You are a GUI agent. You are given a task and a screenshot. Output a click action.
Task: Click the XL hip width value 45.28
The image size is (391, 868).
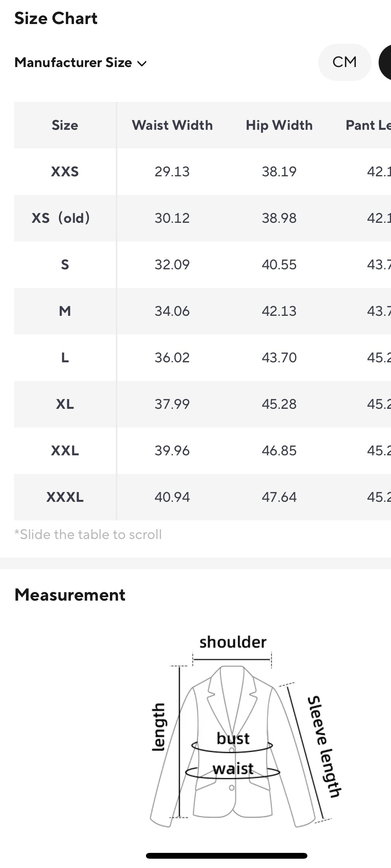pos(279,404)
